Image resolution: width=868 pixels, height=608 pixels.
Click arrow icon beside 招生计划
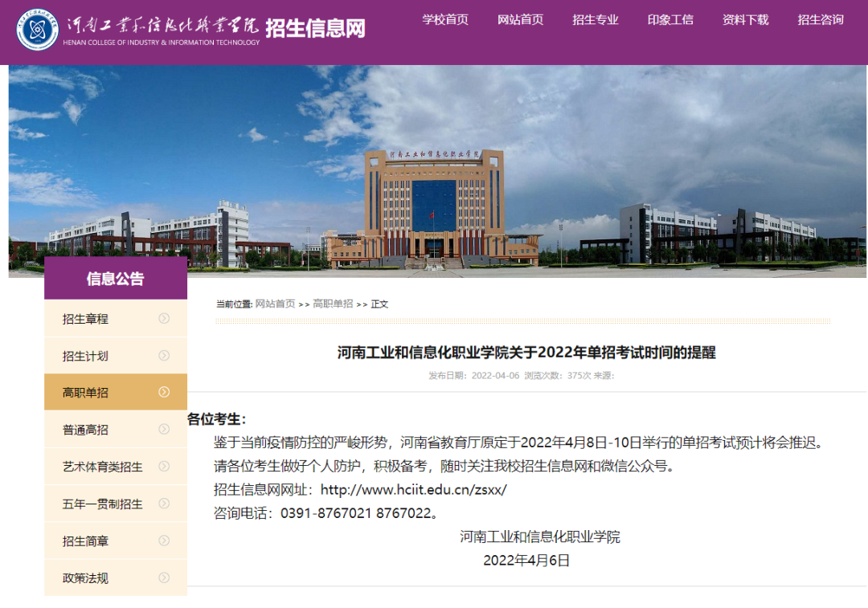tap(164, 355)
